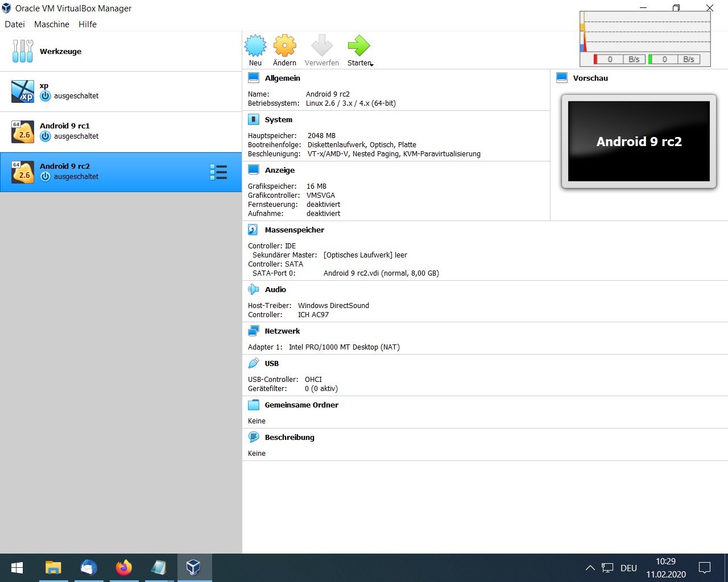Click 'Android 9 rc2.vdi (normal, 8,00 GB)' text

(381, 273)
